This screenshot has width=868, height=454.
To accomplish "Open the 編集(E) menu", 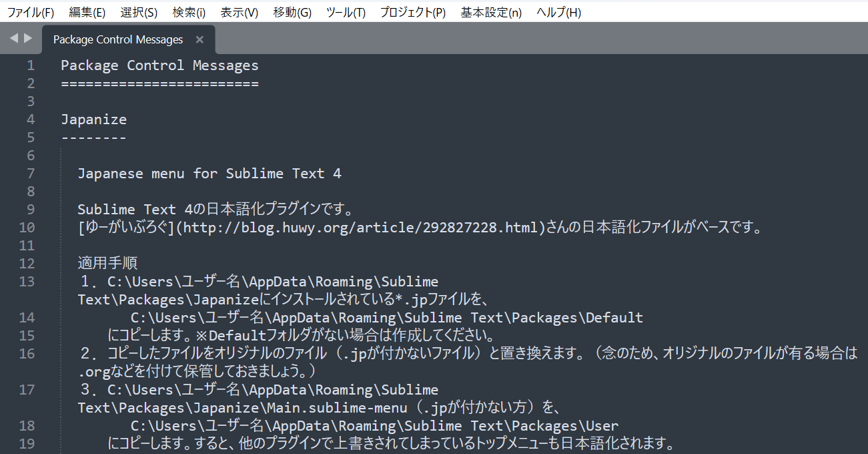I will (87, 11).
